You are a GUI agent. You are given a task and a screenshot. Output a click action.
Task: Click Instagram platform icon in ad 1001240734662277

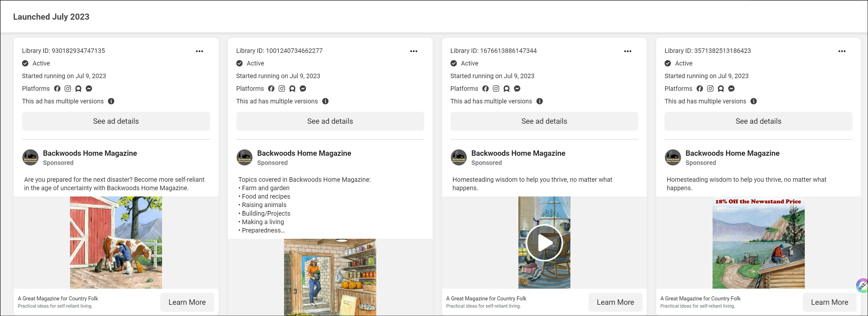pyautogui.click(x=282, y=88)
